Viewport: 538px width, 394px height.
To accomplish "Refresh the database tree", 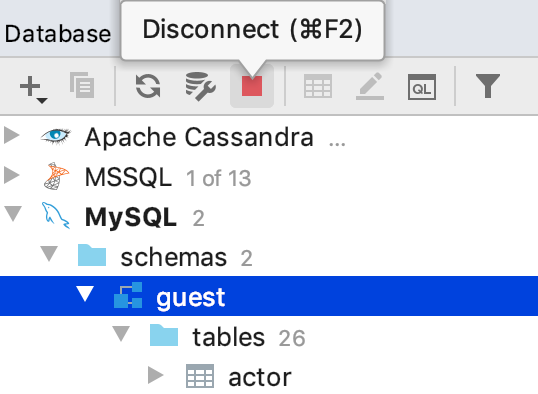I will (x=148, y=86).
